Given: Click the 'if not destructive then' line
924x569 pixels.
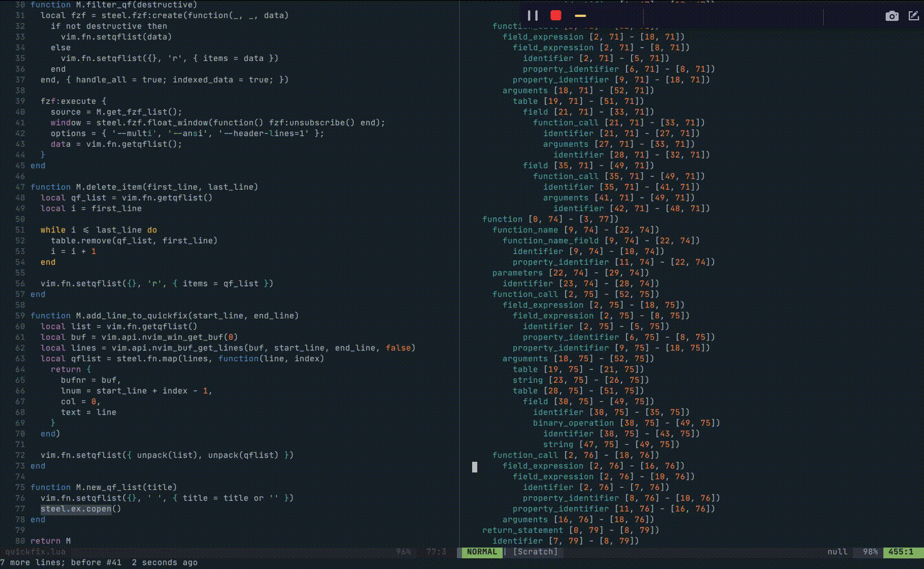Looking at the screenshot, I should [x=109, y=26].
